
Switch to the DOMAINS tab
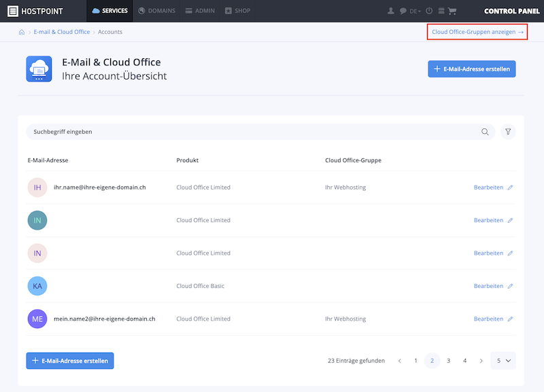click(156, 11)
